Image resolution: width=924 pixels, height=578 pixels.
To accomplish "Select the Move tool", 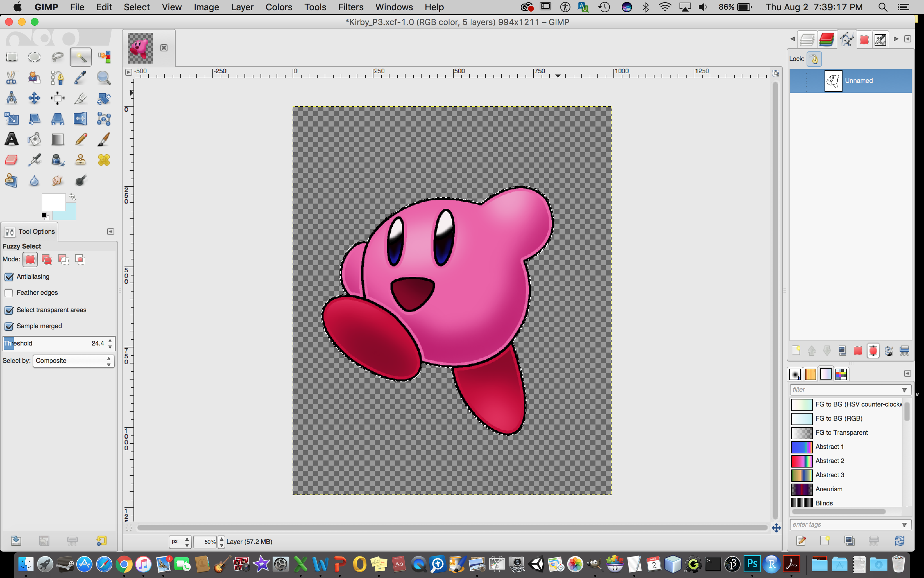I will click(x=34, y=98).
